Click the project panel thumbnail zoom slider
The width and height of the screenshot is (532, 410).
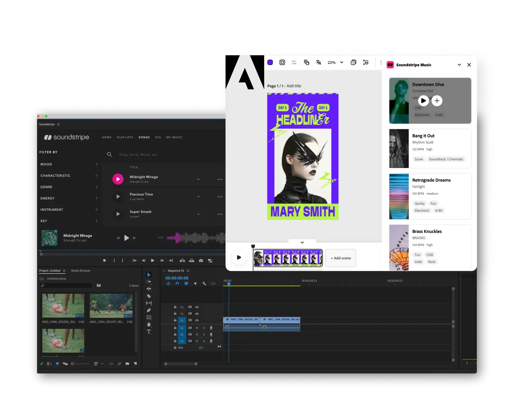tap(80, 364)
